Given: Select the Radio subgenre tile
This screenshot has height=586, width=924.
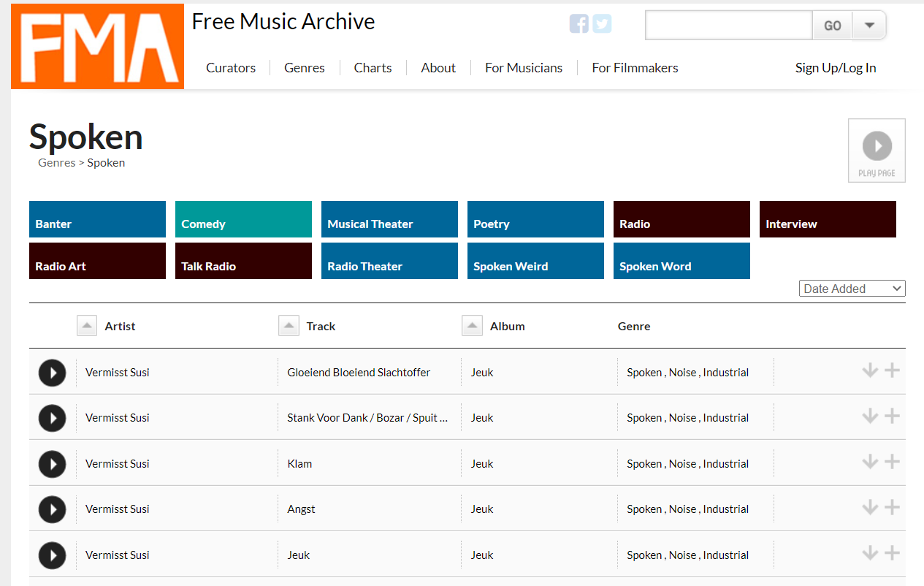Looking at the screenshot, I should coord(681,219).
